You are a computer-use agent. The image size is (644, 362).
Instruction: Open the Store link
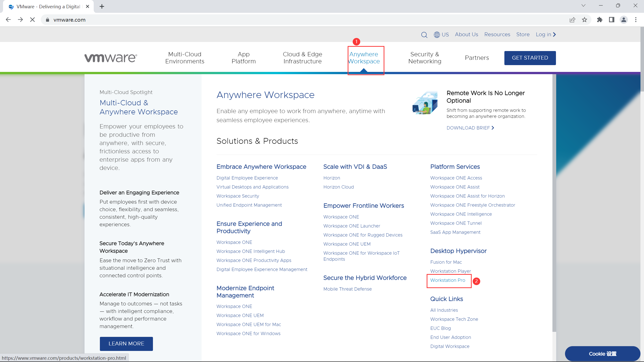point(523,34)
